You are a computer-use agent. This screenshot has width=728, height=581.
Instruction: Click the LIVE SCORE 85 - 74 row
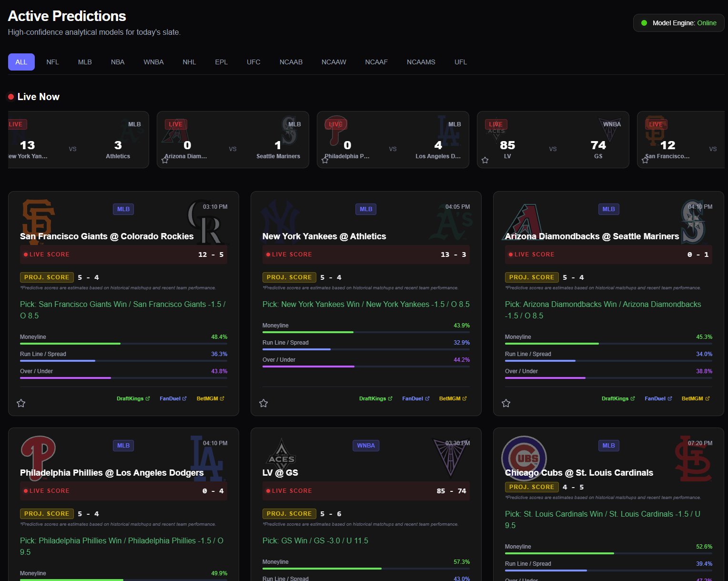pos(366,491)
